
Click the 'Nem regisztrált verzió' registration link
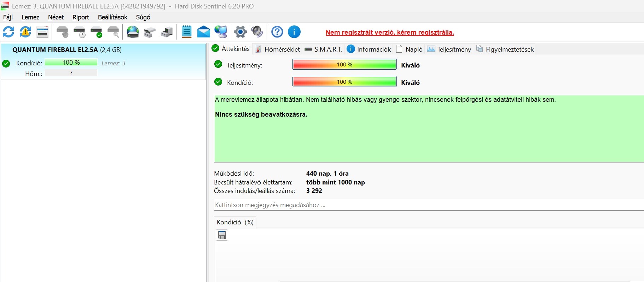pyautogui.click(x=390, y=33)
